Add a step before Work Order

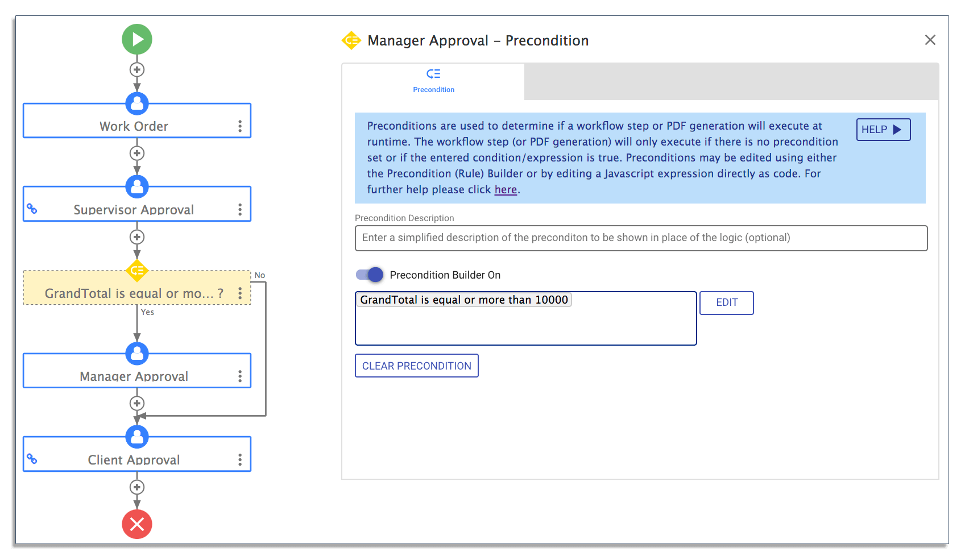point(137,69)
